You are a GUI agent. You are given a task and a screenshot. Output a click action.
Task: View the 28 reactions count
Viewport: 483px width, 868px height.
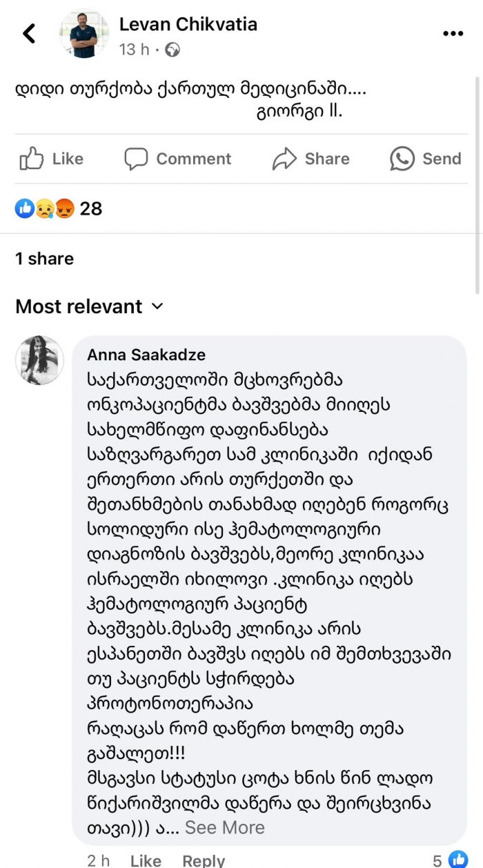[91, 208]
